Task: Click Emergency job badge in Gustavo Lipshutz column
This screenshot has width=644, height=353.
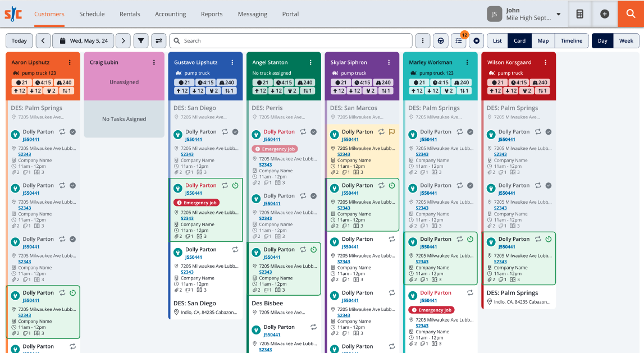Action: [x=197, y=203]
